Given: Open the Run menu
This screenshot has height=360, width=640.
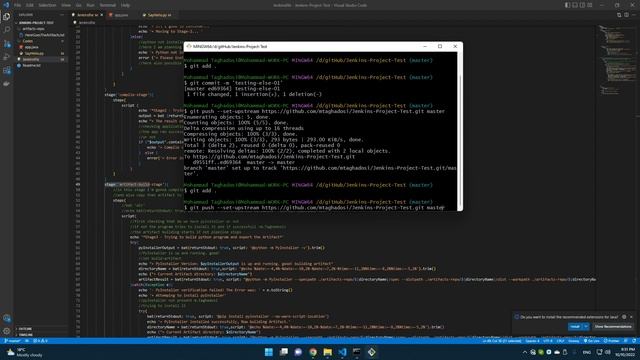Looking at the screenshot, I should pos(90,5).
